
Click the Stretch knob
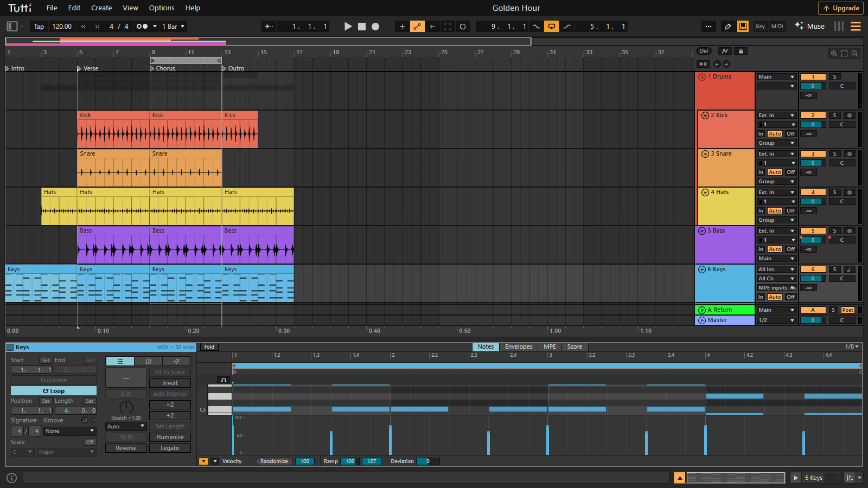(x=126, y=408)
